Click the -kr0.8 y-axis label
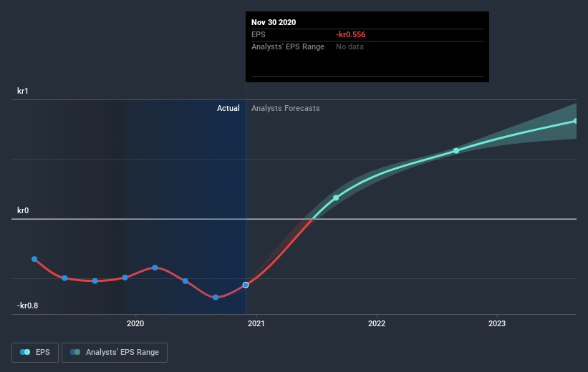 pyautogui.click(x=27, y=305)
